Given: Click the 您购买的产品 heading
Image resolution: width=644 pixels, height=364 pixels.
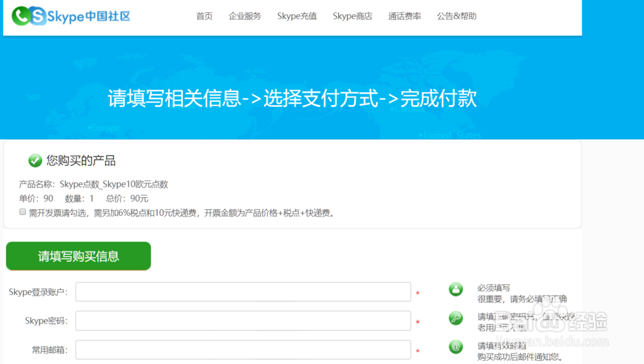Looking at the screenshot, I should (x=81, y=160).
